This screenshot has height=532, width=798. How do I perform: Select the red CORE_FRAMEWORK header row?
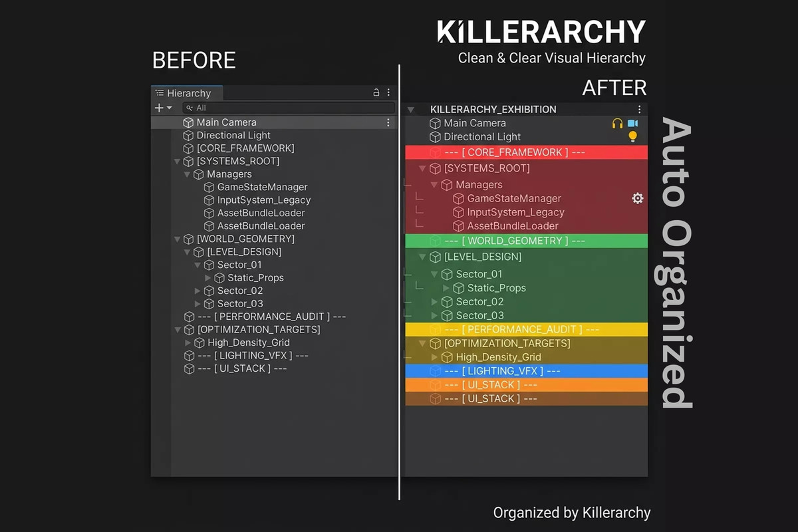526,152
